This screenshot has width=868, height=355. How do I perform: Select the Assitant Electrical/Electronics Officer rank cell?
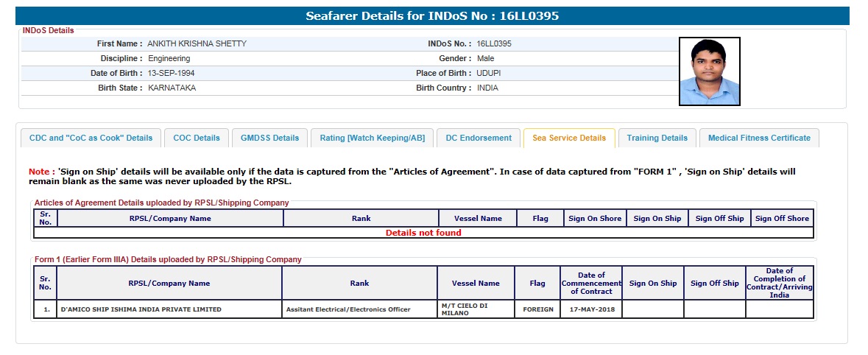coord(347,309)
